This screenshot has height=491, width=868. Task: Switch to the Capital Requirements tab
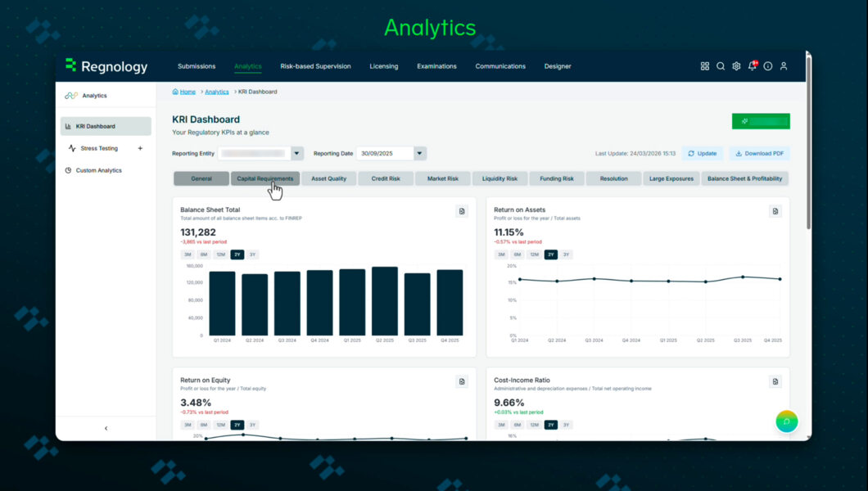(x=264, y=178)
